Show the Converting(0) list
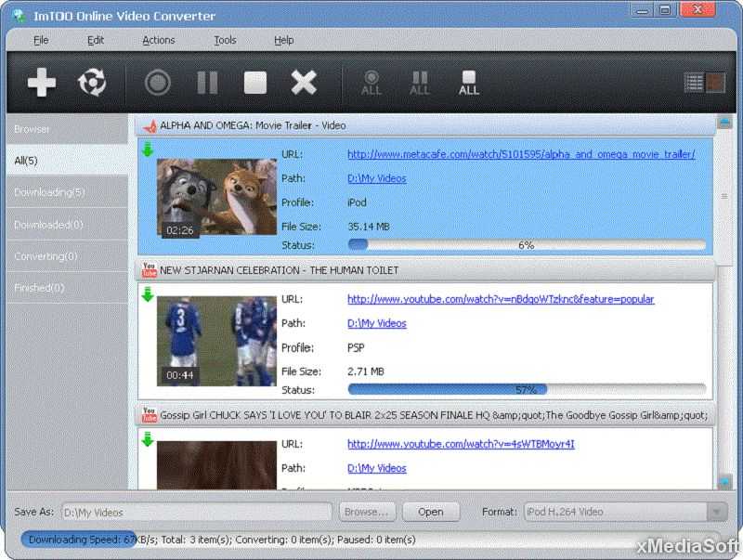Screen dimensions: 743x560 (67, 255)
